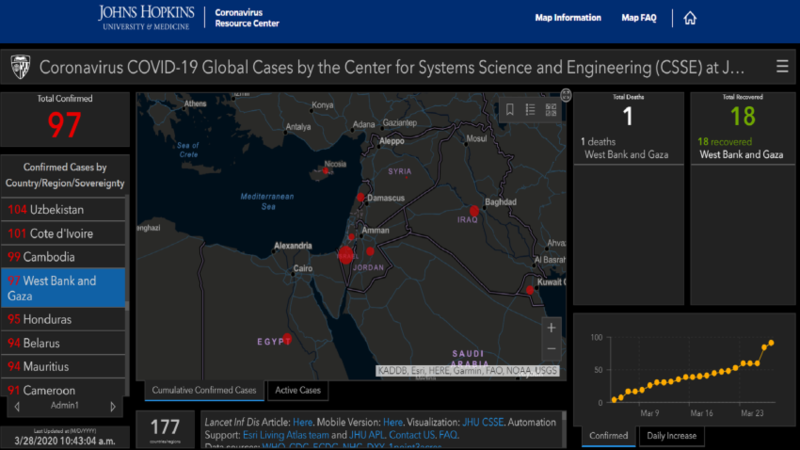Go to next Admin level arrow
This screenshot has height=450, width=800.
(115, 407)
